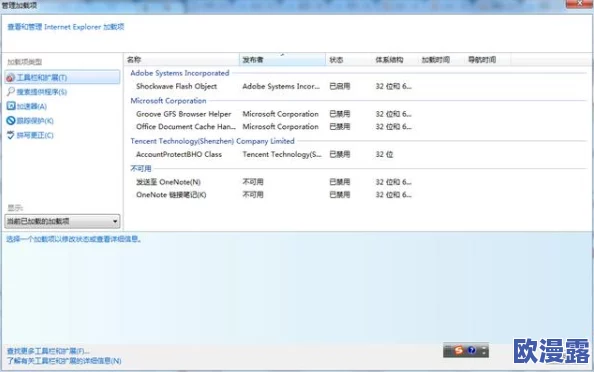Show the 跟踪保护(K) list
The height and width of the screenshot is (372, 594).
click(30, 120)
